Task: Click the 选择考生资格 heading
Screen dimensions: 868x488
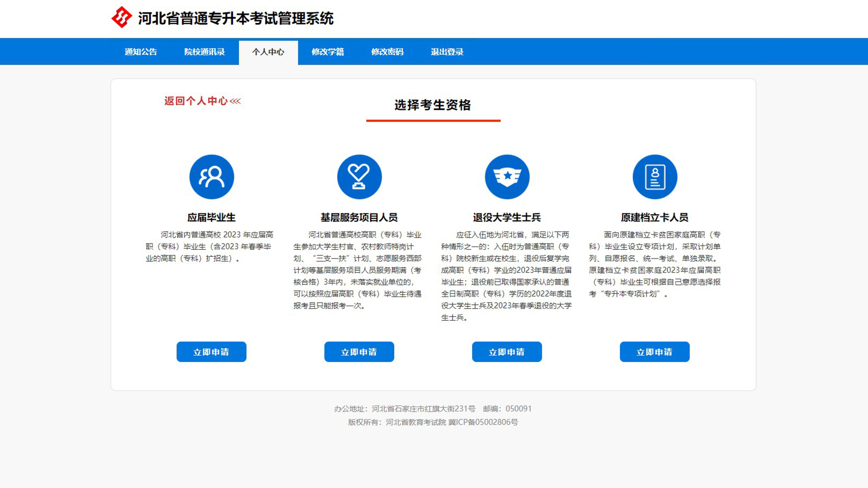Action: (433, 105)
